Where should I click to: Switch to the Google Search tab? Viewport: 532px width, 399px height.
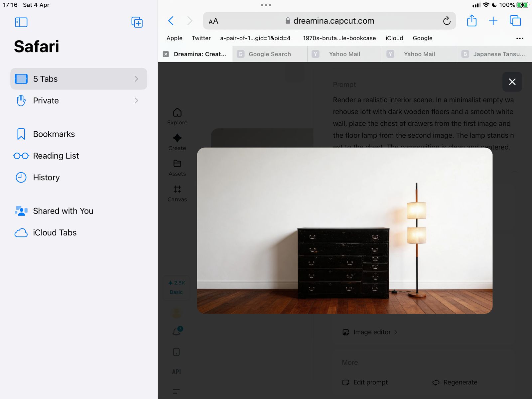coord(270,54)
